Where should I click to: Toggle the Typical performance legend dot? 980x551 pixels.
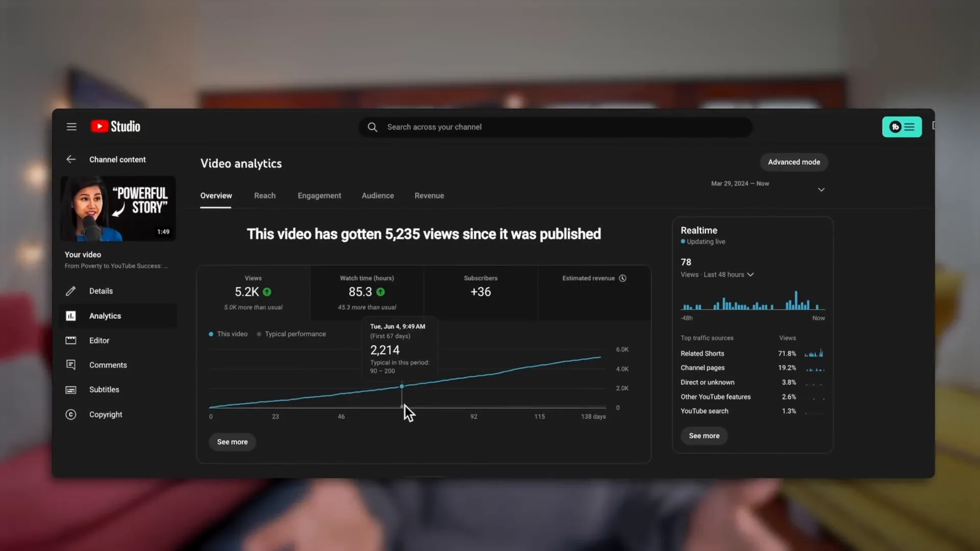coord(259,334)
